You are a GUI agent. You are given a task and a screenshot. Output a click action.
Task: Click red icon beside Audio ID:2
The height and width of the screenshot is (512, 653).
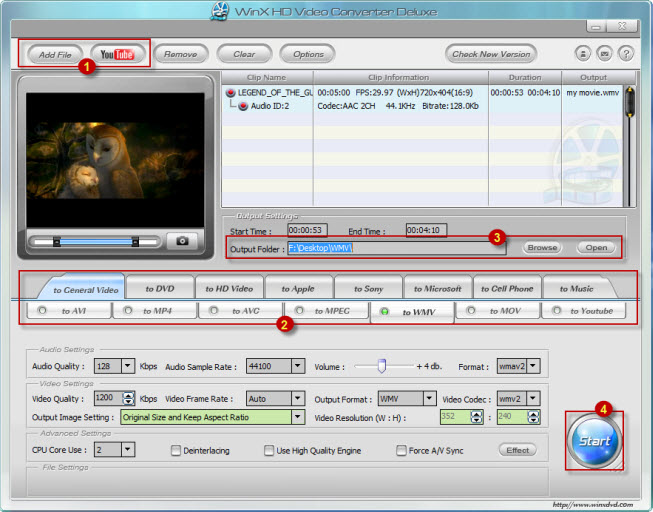click(243, 106)
